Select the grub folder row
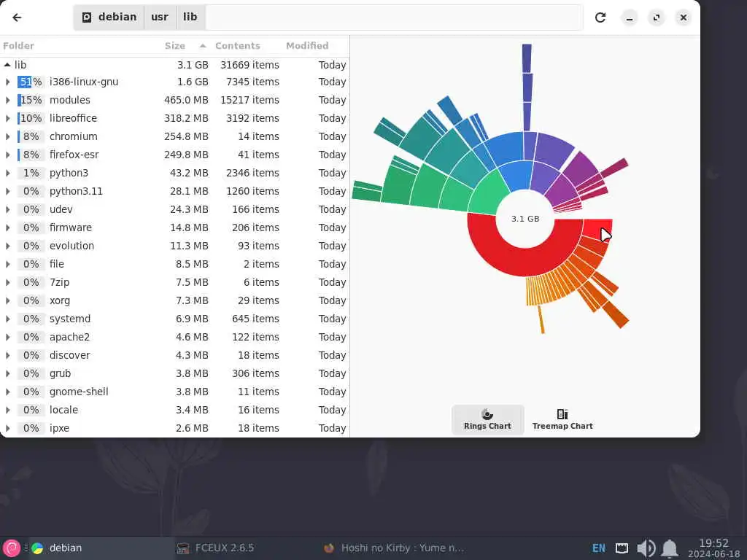 (x=175, y=373)
